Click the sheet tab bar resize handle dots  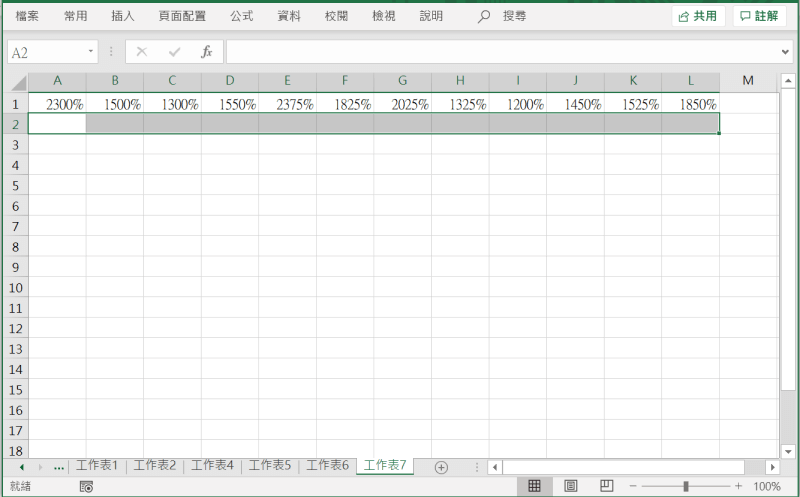pos(477,467)
